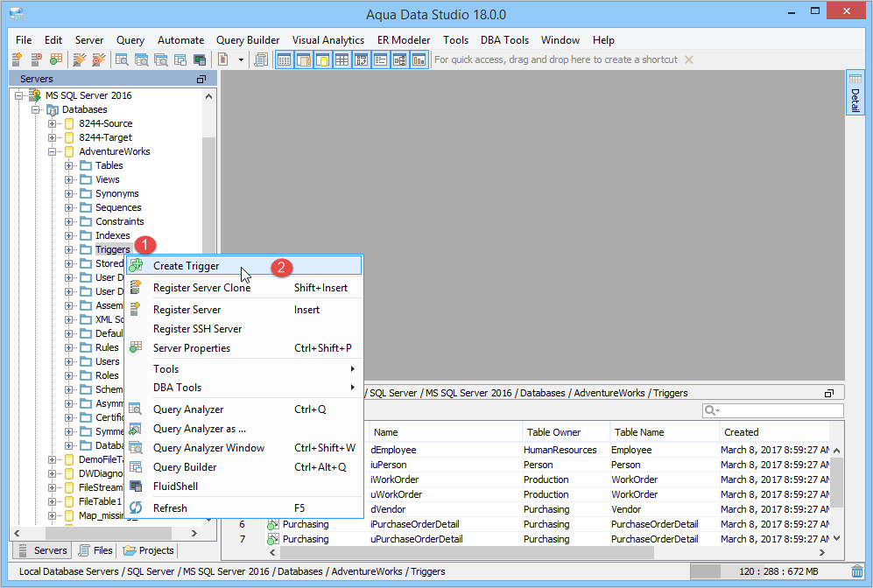Image resolution: width=873 pixels, height=588 pixels.
Task: Open Server Properties from the toolbar
Action: pyautogui.click(x=56, y=59)
